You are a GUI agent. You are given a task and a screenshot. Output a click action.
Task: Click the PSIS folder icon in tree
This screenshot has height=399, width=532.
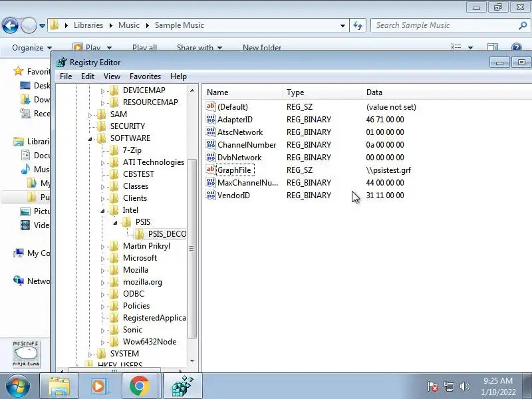(x=127, y=222)
